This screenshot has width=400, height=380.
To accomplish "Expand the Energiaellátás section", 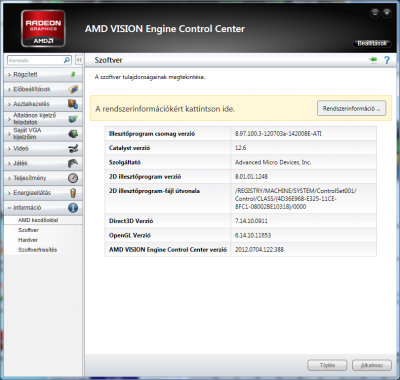I will [43, 193].
